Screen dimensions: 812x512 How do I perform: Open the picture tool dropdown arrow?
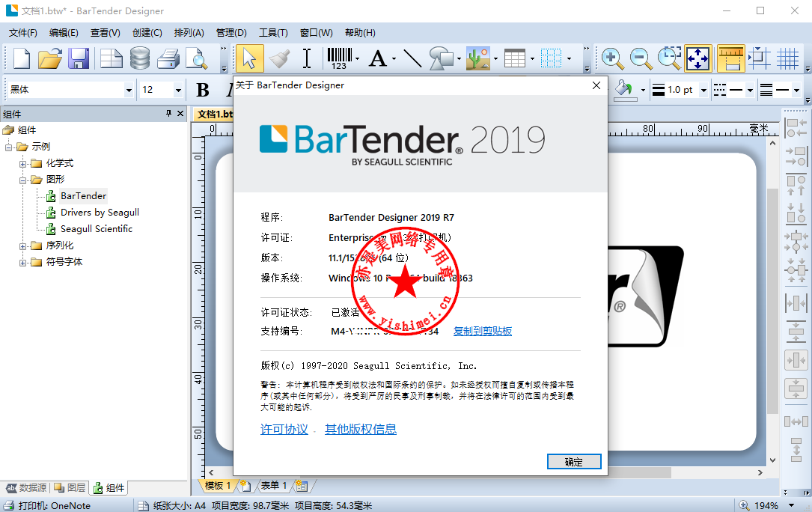pyautogui.click(x=495, y=58)
